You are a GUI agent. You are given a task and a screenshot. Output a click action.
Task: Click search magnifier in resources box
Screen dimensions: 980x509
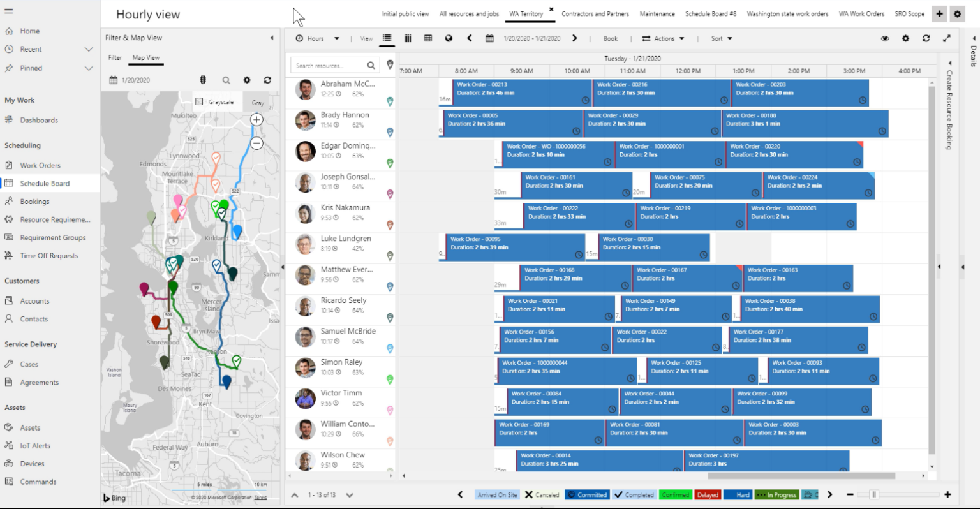coord(371,65)
